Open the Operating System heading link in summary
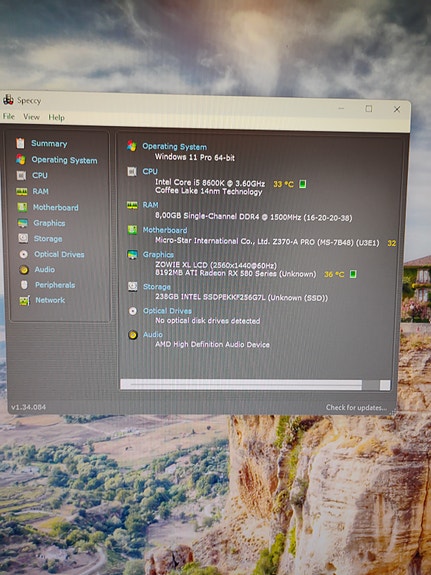The image size is (431, 575). click(175, 147)
